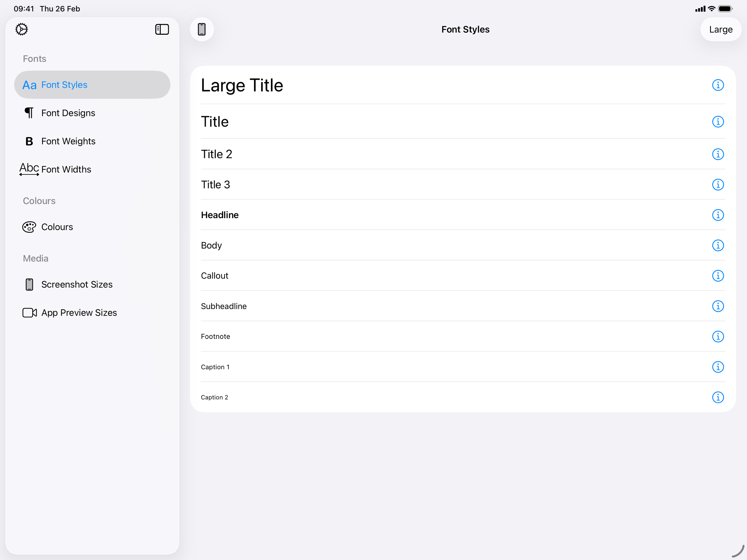The height and width of the screenshot is (560, 747).
Task: Open the Font Widths item
Action: click(66, 170)
